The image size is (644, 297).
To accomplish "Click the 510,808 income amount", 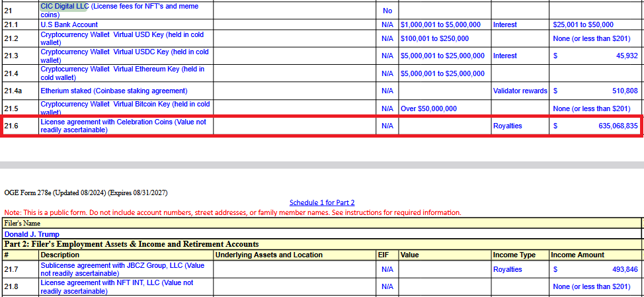I will coord(625,91).
